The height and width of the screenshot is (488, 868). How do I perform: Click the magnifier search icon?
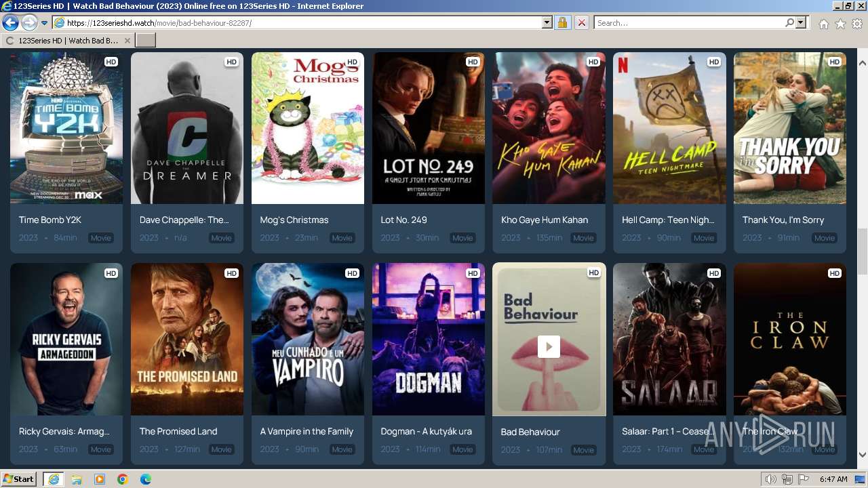[789, 23]
